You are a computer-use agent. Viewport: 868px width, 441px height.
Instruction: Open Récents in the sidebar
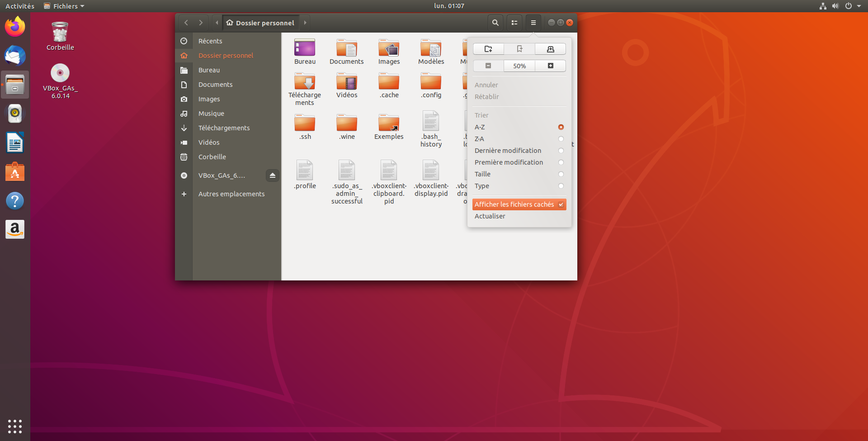228,41
